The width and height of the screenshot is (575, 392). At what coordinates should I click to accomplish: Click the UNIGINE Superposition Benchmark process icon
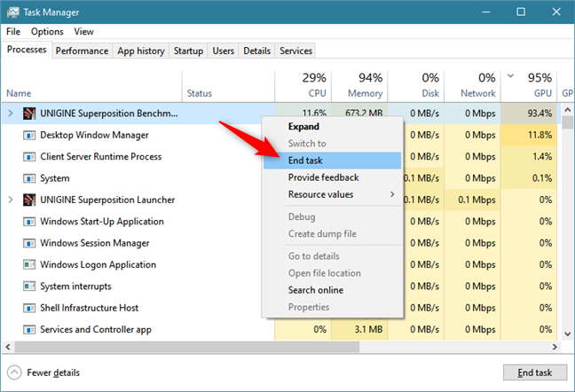[x=29, y=114]
